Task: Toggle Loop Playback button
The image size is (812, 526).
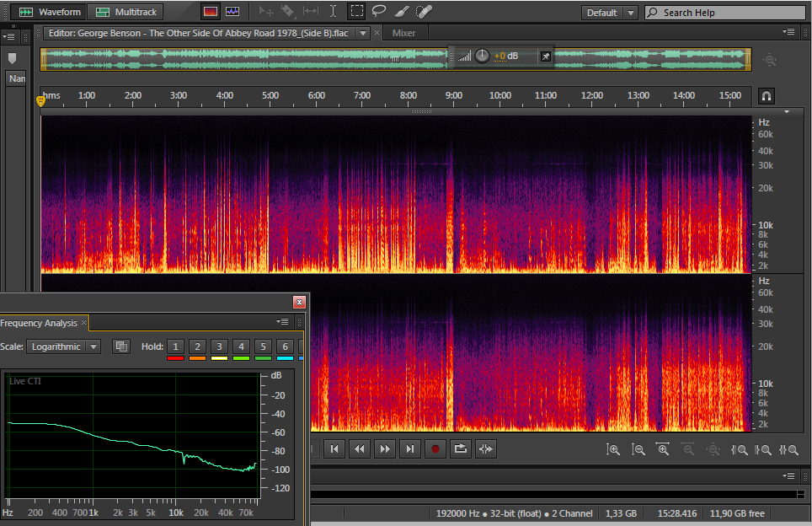Action: pyautogui.click(x=461, y=448)
